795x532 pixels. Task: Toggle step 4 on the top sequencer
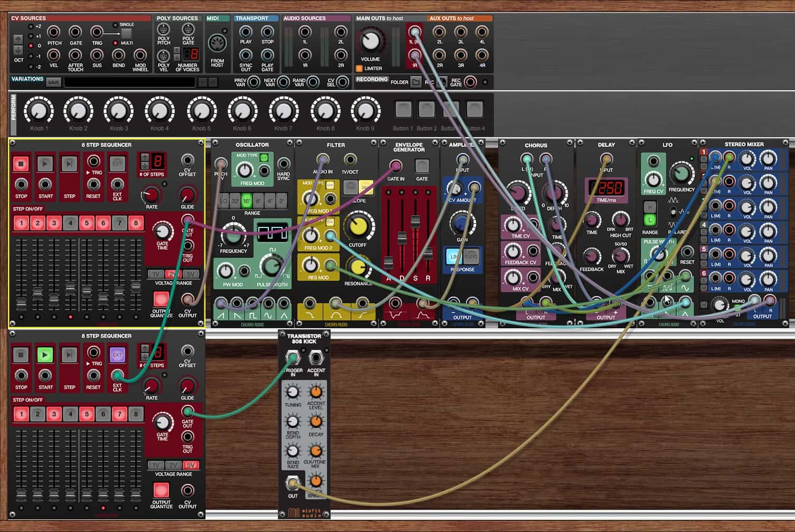pyautogui.click(x=70, y=223)
